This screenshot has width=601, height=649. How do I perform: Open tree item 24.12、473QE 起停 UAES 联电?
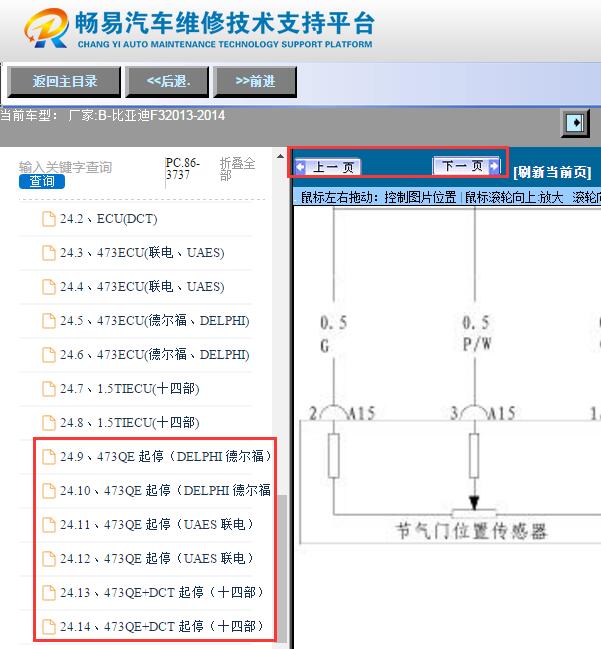(x=157, y=558)
